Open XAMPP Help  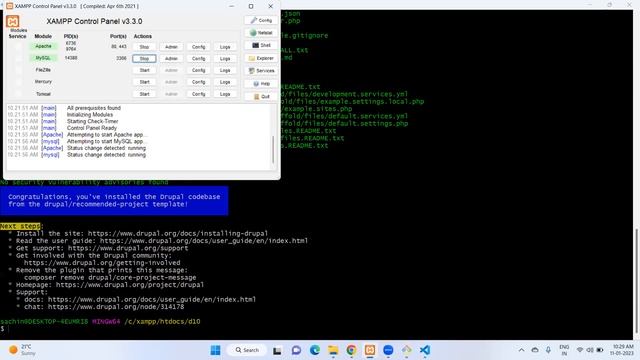pyautogui.click(x=261, y=84)
